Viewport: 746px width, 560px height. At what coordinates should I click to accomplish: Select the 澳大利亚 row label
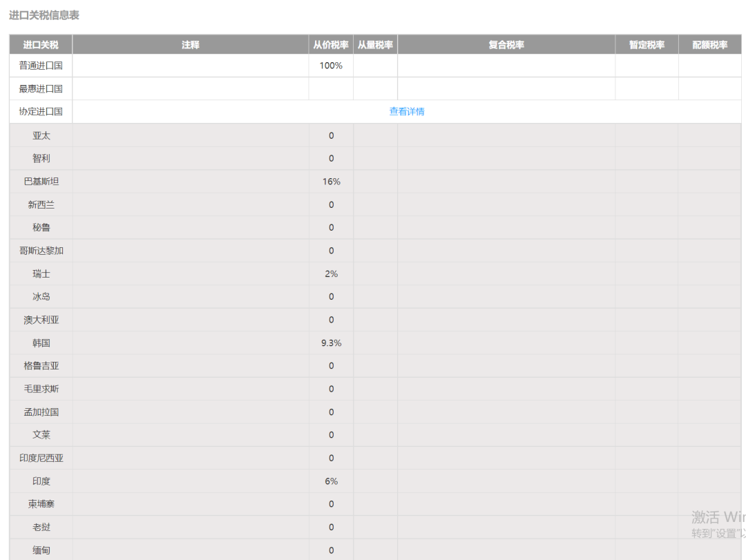point(41,320)
